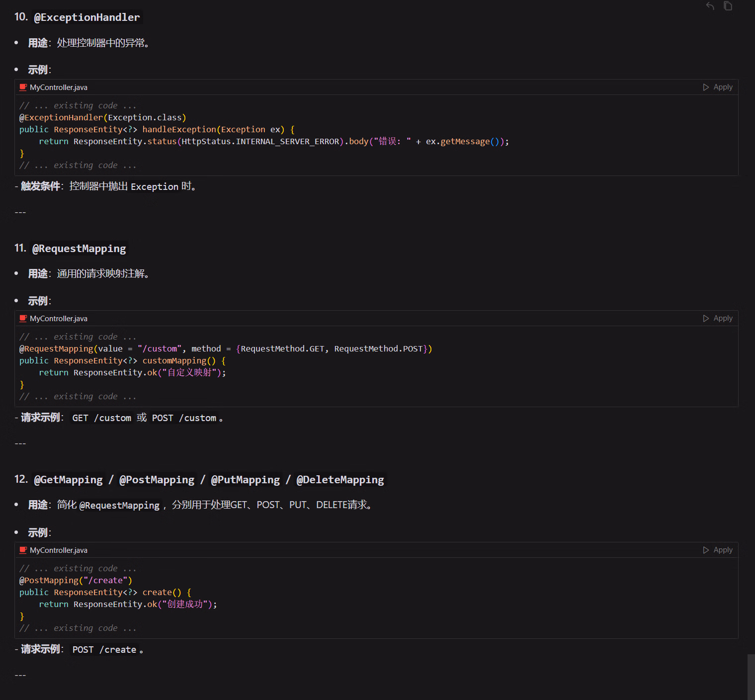Click the inline "POST /create" request example

[104, 650]
